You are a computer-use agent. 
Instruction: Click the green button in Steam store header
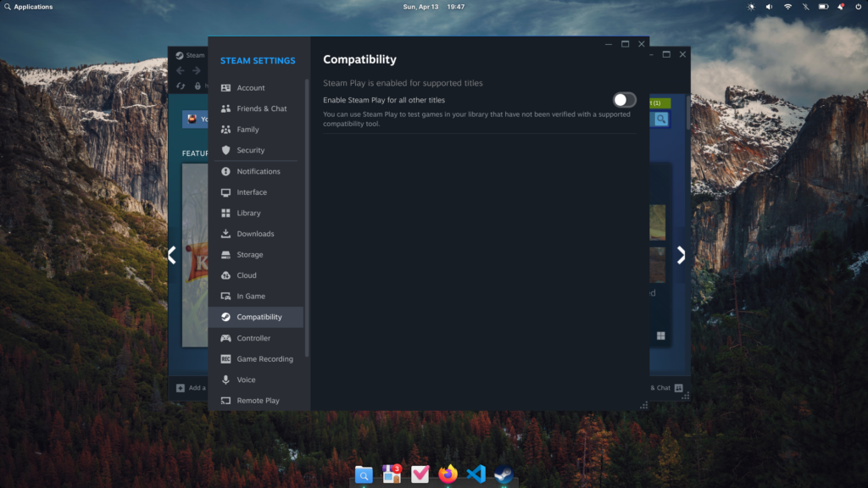659,103
